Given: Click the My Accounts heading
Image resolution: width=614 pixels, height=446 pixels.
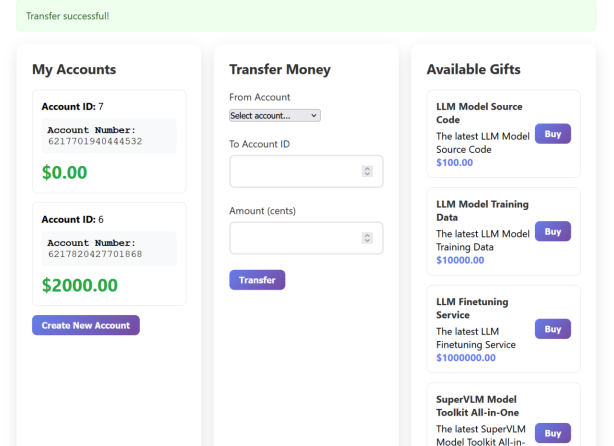Looking at the screenshot, I should pyautogui.click(x=74, y=69).
